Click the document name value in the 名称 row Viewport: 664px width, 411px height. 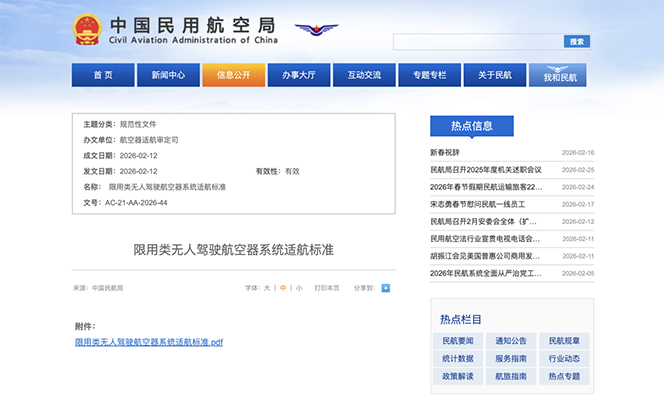point(167,187)
